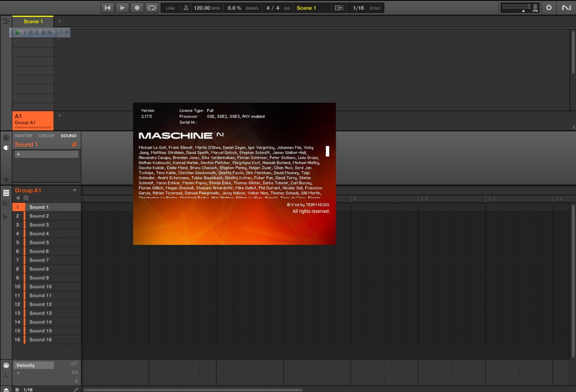Click the slot number 3 pad
This screenshot has width=576, height=392.
tap(17, 225)
